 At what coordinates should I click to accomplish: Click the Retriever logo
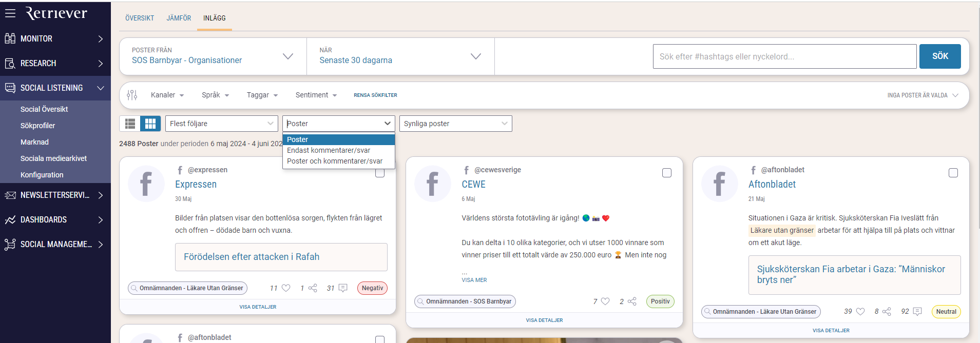click(56, 13)
